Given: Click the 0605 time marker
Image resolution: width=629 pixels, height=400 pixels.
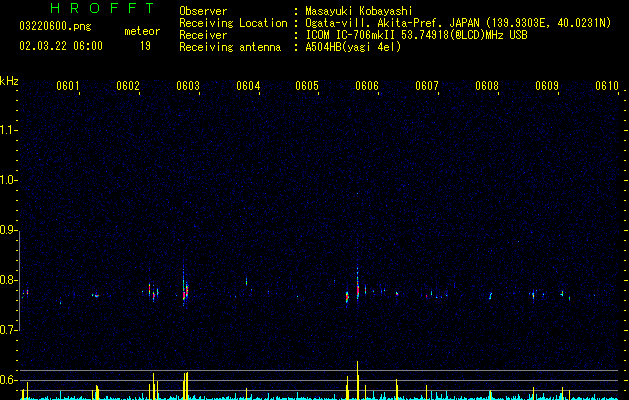Looking at the screenshot, I should (307, 86).
